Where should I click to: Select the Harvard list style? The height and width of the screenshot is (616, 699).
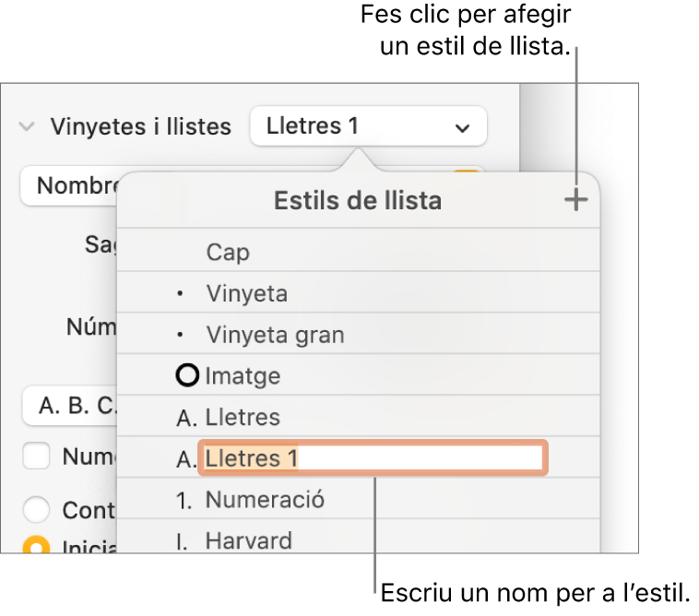click(358, 537)
